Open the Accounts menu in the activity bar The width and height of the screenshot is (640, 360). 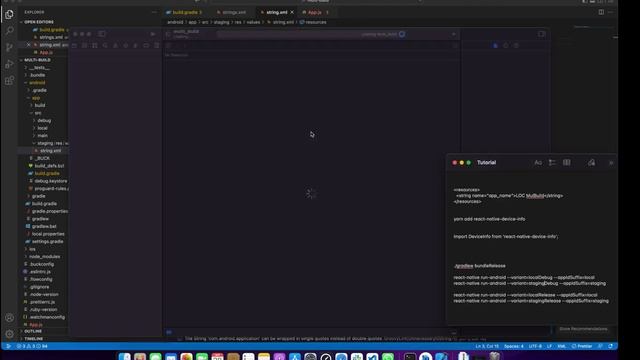pos(9,318)
